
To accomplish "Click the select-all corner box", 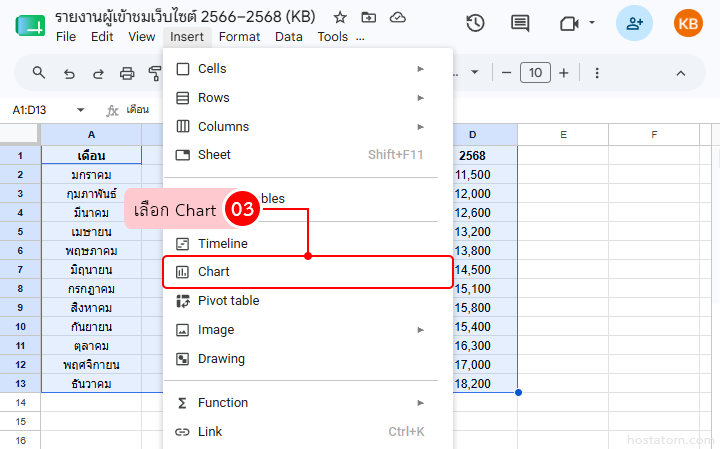I will (19, 134).
